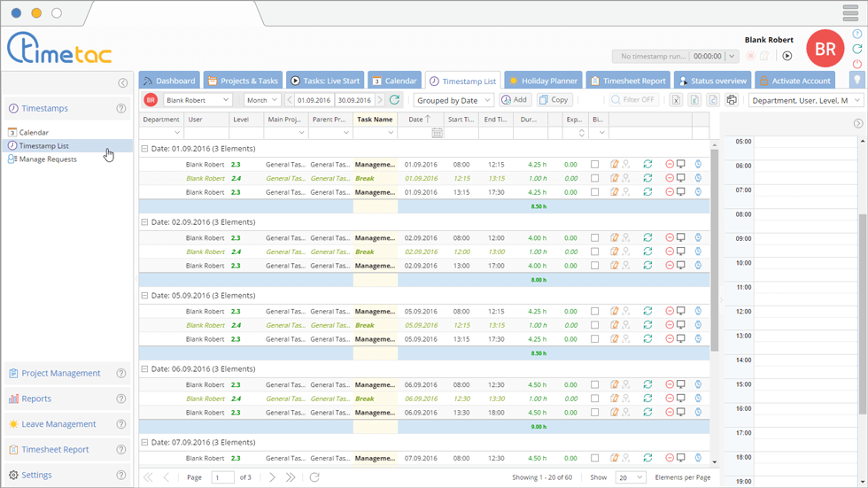Collapse the Date: 05.09.2016 group
Screen dimensions: 868x488
point(145,296)
